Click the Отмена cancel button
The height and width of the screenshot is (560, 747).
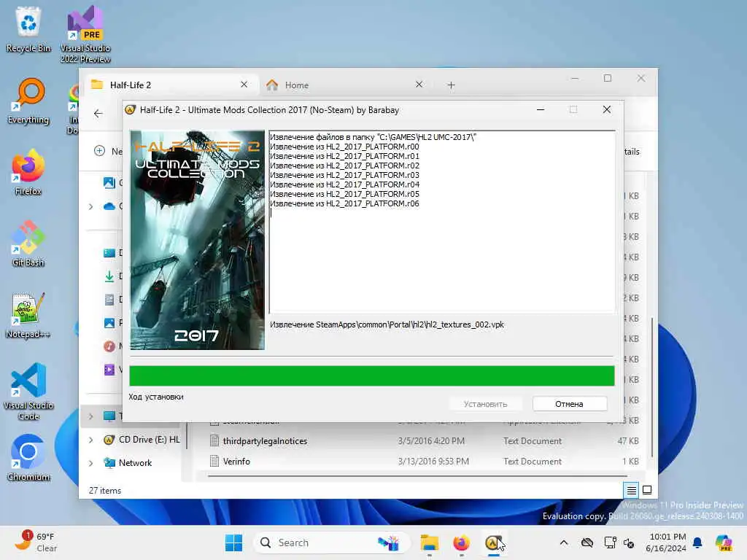pyautogui.click(x=569, y=404)
